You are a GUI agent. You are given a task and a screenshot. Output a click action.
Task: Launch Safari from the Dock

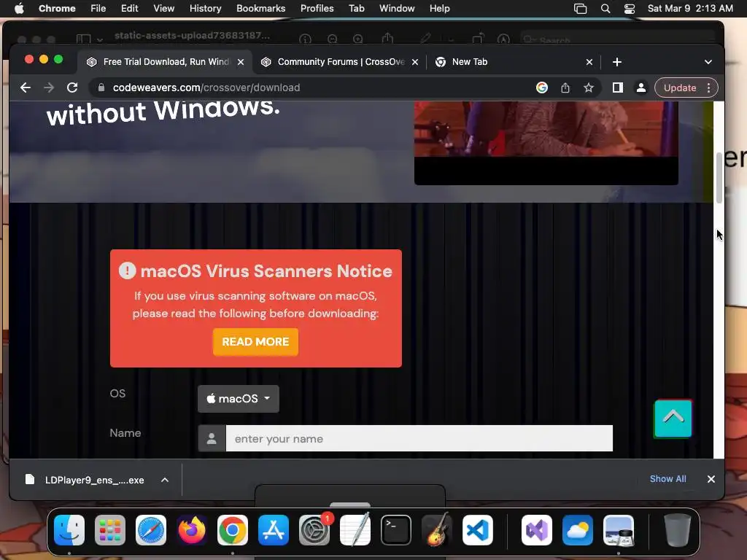(x=151, y=530)
